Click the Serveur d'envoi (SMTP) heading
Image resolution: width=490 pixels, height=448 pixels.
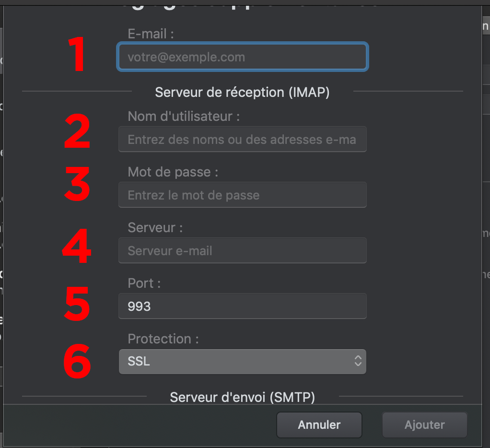point(242,397)
